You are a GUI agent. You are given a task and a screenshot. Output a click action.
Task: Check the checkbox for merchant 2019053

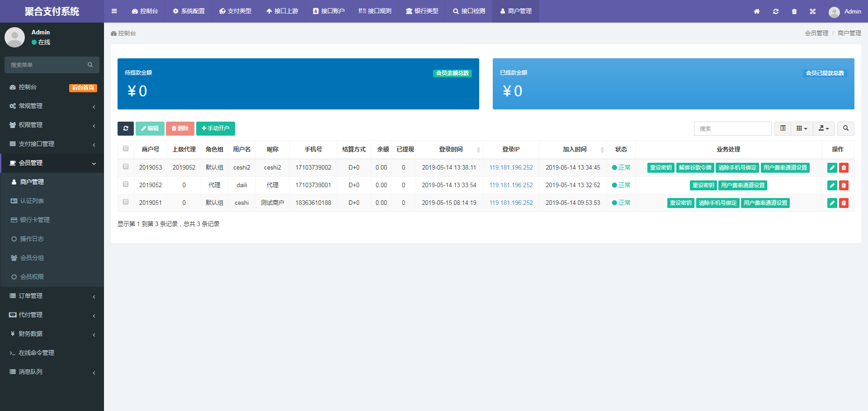[126, 167]
